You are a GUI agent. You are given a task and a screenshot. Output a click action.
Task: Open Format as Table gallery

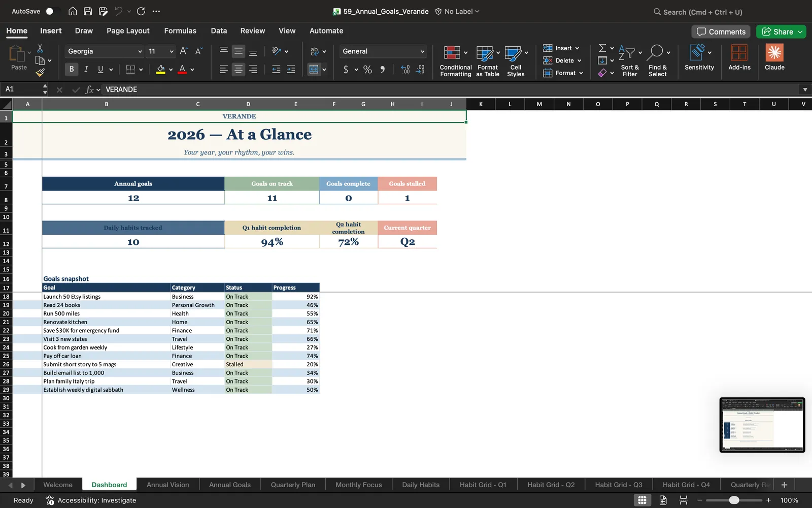(488, 61)
